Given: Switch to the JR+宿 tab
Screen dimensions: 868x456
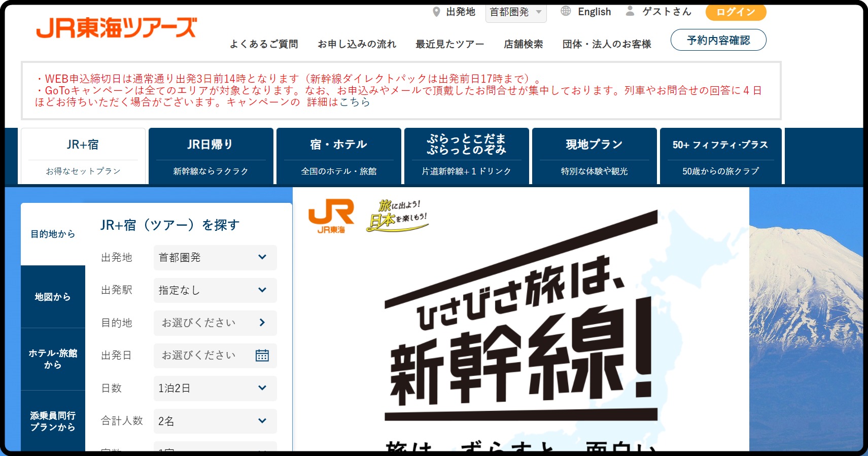Looking at the screenshot, I should [83, 156].
